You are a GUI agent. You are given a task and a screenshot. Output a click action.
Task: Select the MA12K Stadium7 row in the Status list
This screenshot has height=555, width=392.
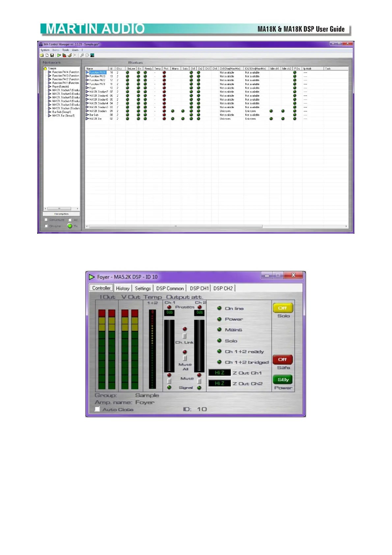point(98,92)
